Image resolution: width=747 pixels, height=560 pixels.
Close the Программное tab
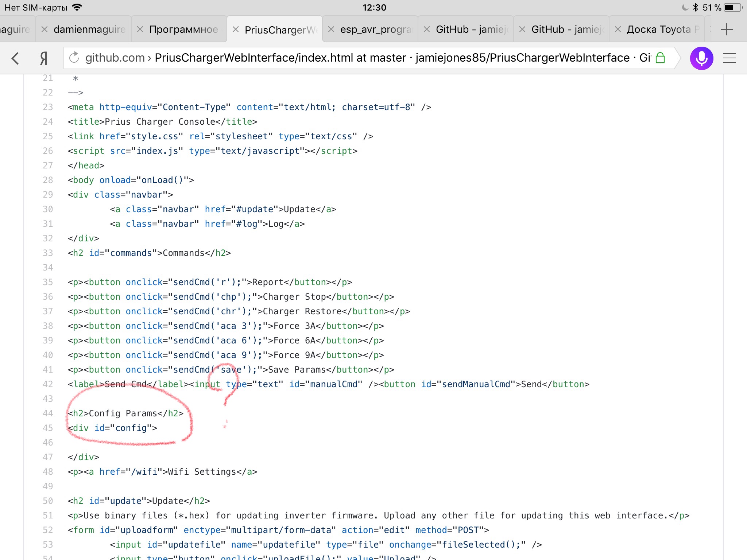click(x=140, y=30)
